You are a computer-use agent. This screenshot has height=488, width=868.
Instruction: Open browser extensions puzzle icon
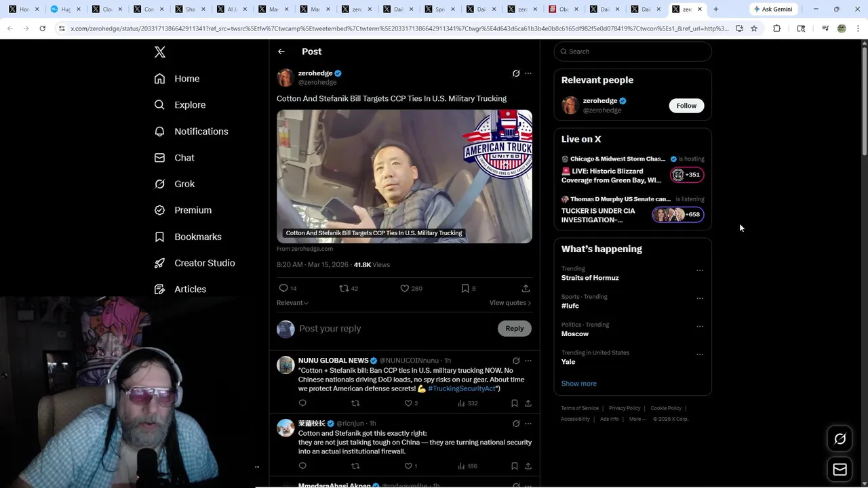777,28
